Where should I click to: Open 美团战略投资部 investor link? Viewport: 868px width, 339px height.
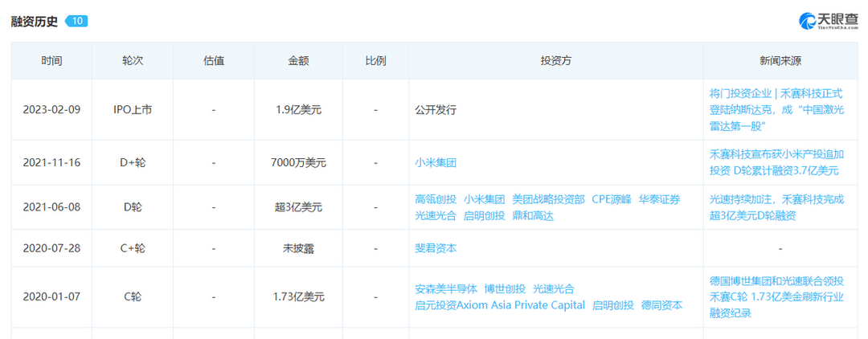point(548,200)
